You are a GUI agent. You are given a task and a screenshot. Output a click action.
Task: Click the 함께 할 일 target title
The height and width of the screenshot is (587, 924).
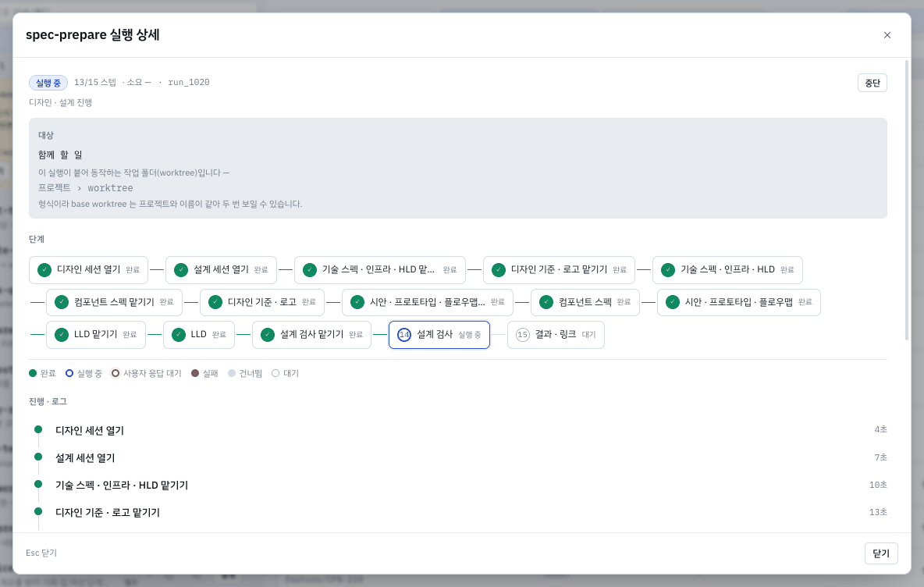pyautogui.click(x=60, y=155)
